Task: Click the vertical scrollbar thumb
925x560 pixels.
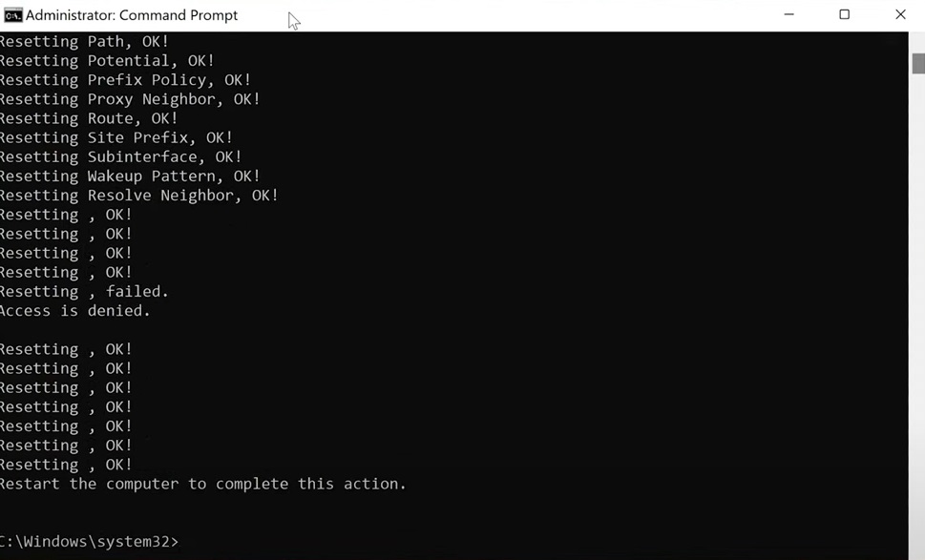Action: click(x=918, y=63)
